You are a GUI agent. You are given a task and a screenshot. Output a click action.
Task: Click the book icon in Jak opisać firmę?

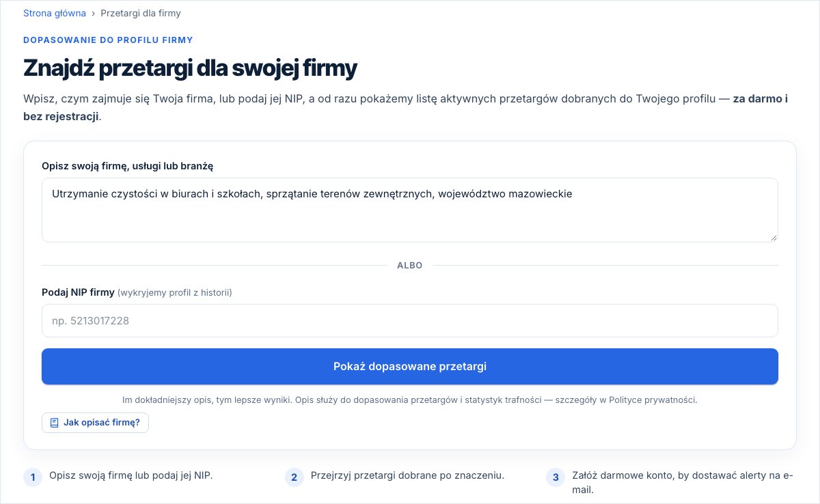tap(55, 423)
